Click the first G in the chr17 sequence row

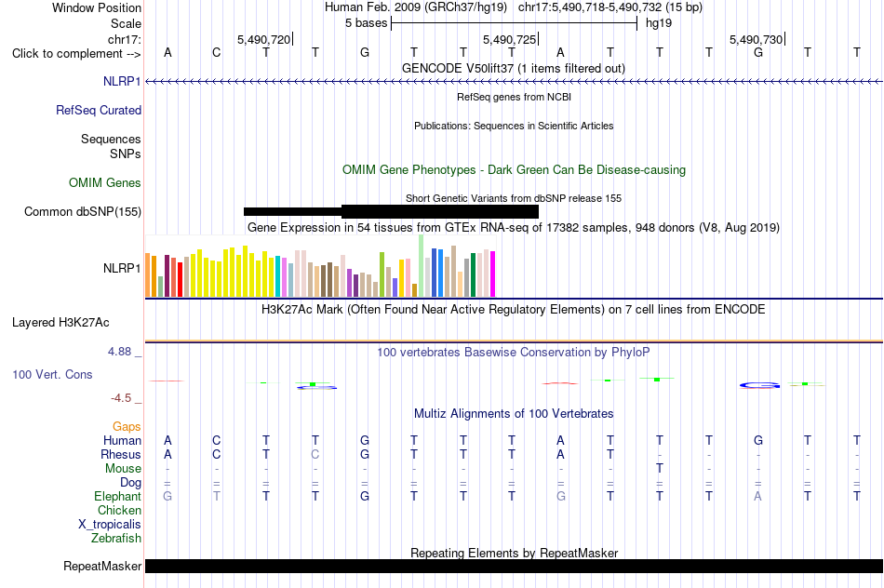point(365,53)
